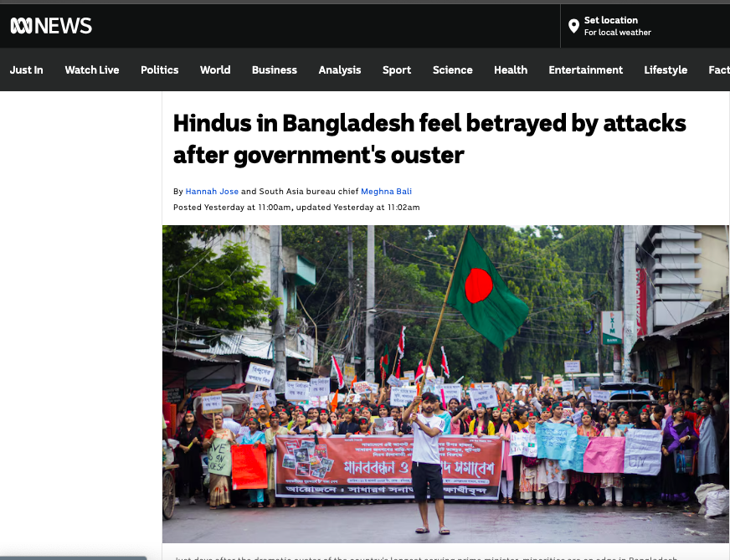Screen dimensions: 730x560
Task: Go to the Lifestyle section
Action: coord(666,69)
